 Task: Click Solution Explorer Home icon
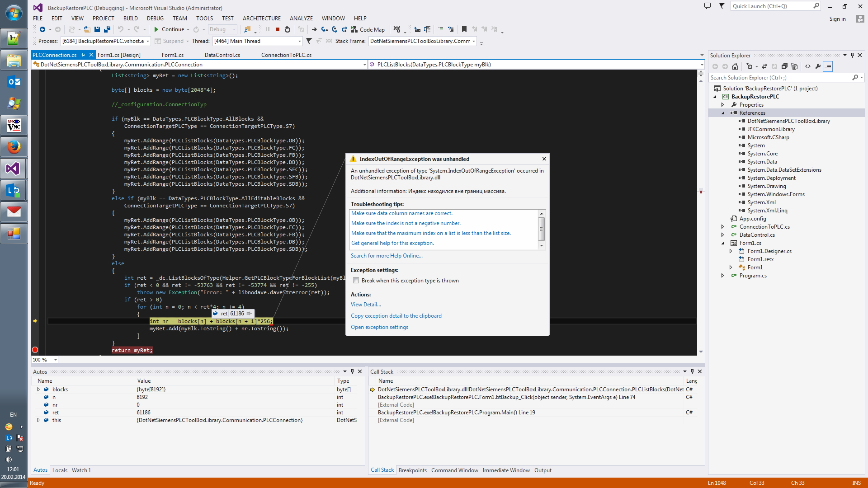coord(735,66)
